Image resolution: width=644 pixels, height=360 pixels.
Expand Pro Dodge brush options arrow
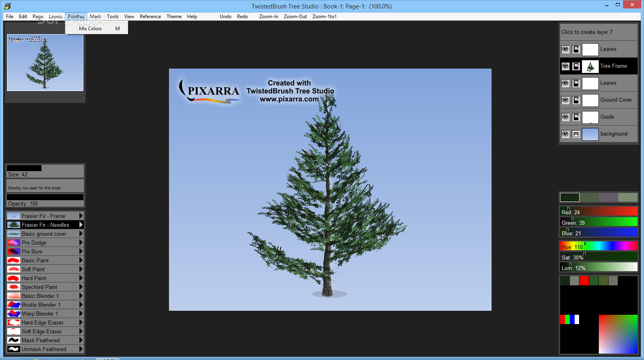[x=81, y=243]
